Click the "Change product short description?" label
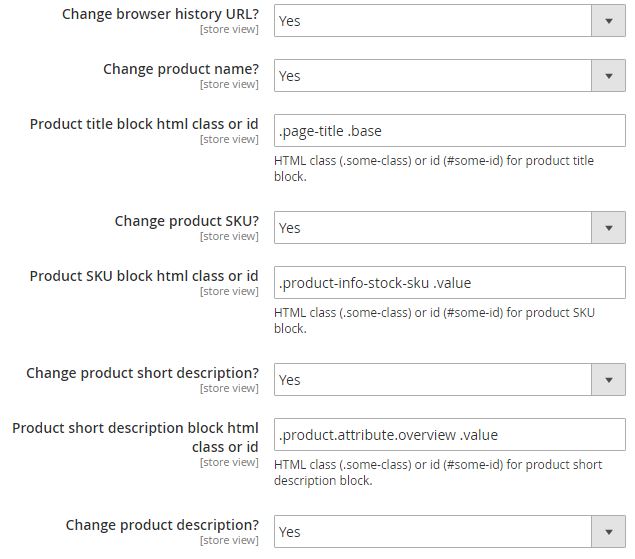 142,373
